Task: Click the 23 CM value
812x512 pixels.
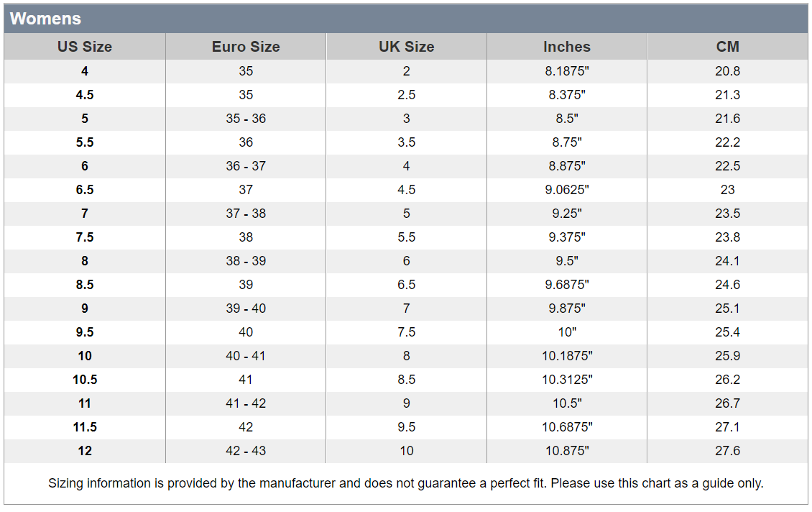Action: [x=728, y=190]
